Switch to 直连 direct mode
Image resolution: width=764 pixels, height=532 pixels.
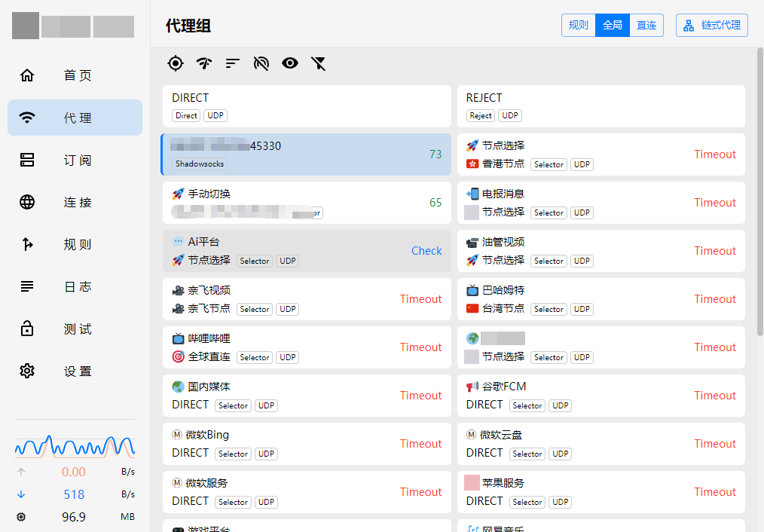click(646, 26)
